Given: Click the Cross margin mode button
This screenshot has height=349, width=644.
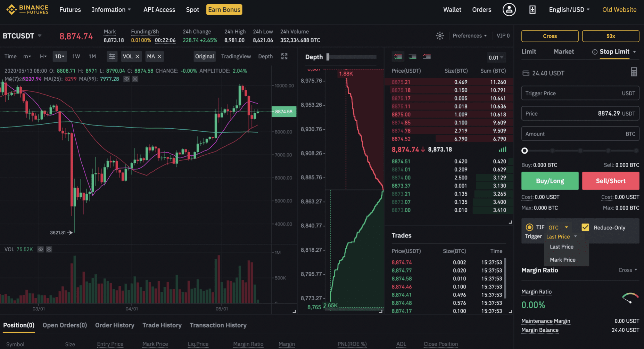Looking at the screenshot, I should [x=550, y=36].
